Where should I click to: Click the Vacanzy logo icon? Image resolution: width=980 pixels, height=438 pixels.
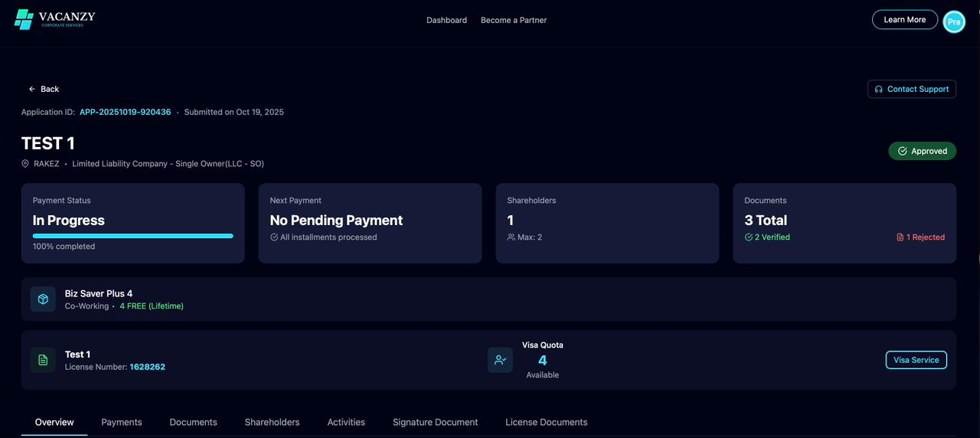coord(24,20)
